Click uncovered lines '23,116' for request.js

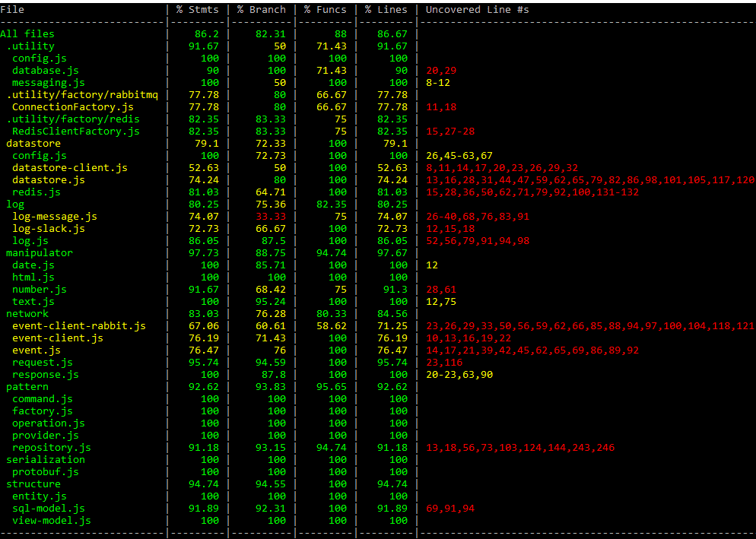[x=444, y=363]
